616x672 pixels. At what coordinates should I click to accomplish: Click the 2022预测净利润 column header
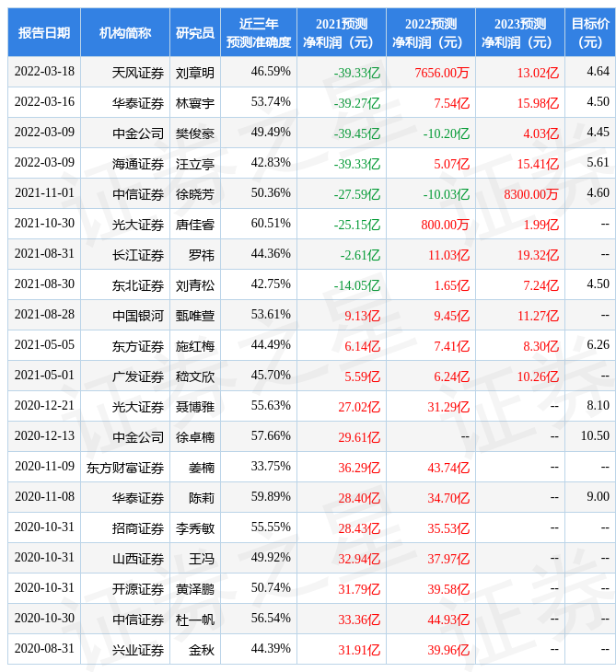[x=431, y=32]
